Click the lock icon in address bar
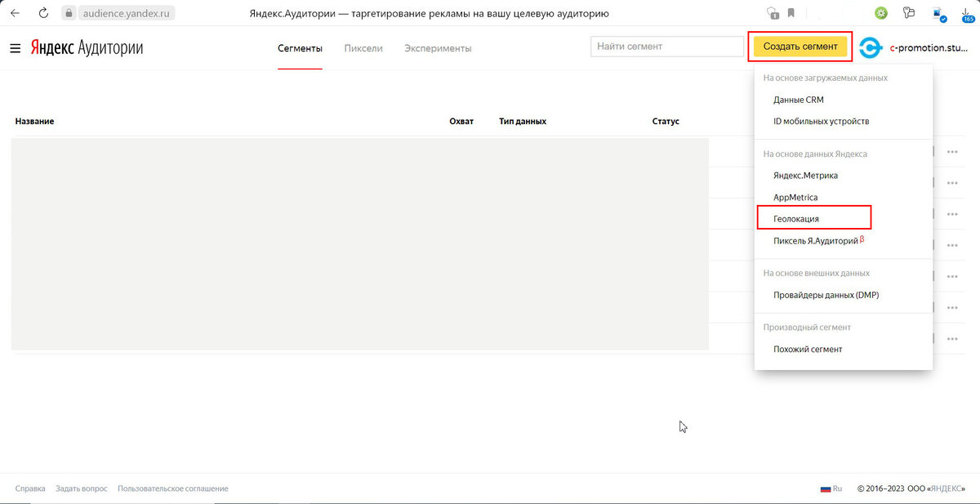 click(x=69, y=13)
